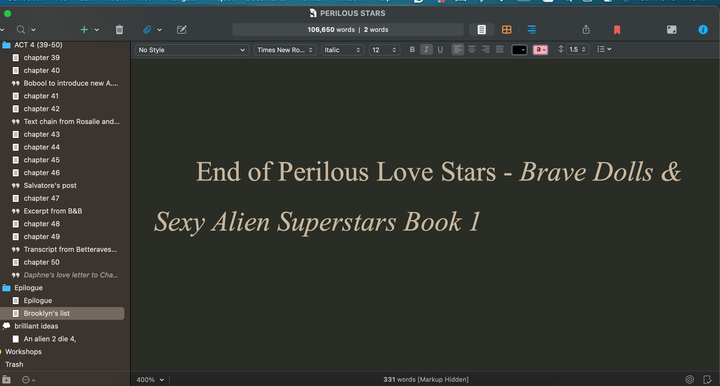Align text left
720x386 pixels.
point(458,50)
